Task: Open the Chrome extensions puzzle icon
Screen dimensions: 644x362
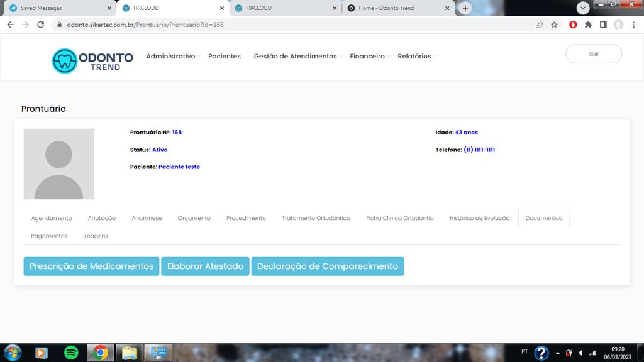Action: [588, 25]
